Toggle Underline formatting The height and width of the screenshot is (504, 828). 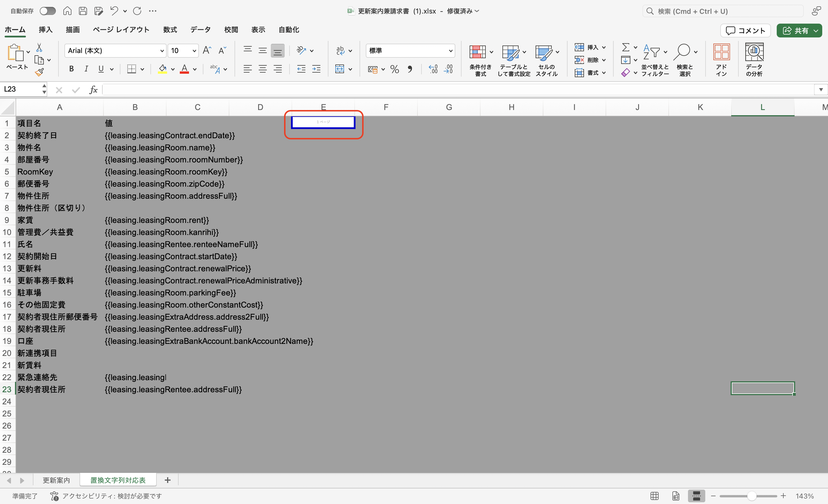click(x=101, y=69)
